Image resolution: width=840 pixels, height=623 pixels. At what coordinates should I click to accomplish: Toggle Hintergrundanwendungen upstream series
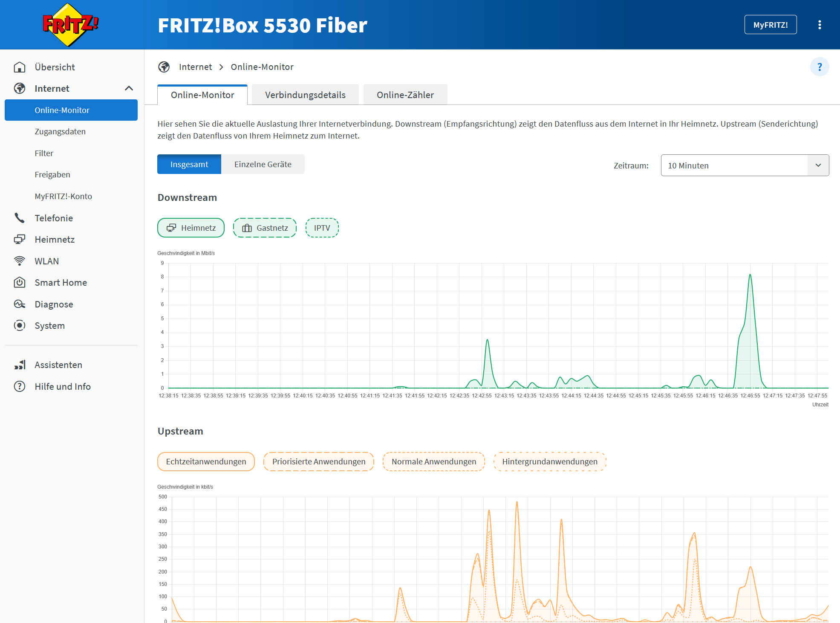click(550, 461)
